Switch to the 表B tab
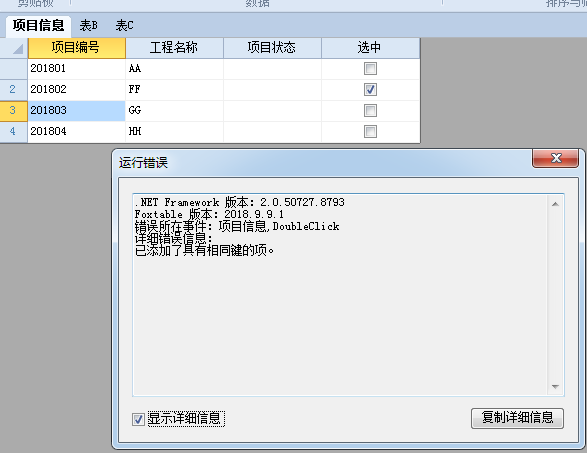Viewport: 587px width, 453px height. pyautogui.click(x=88, y=25)
